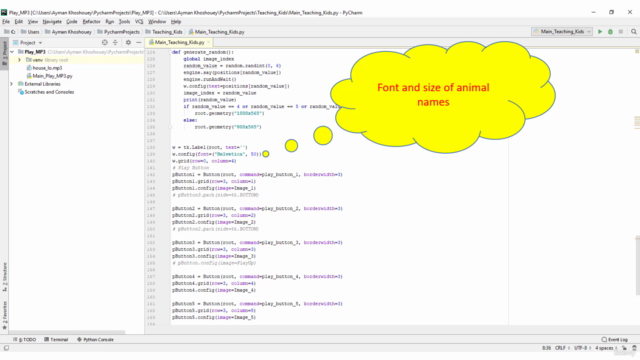Click Teaching_Kids breadcrumb in navigation bar
Image resolution: width=640 pixels, height=360 pixels.
pos(164,32)
